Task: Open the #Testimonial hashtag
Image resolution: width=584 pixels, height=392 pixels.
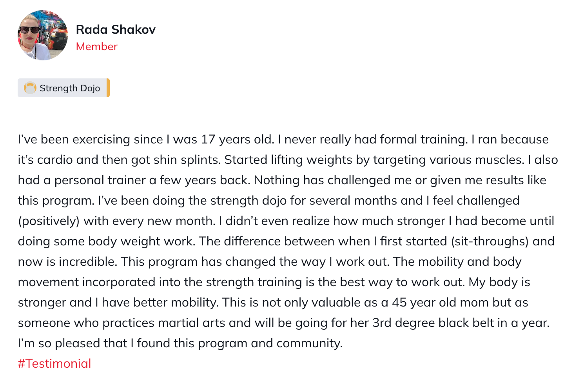Action: pyautogui.click(x=54, y=363)
